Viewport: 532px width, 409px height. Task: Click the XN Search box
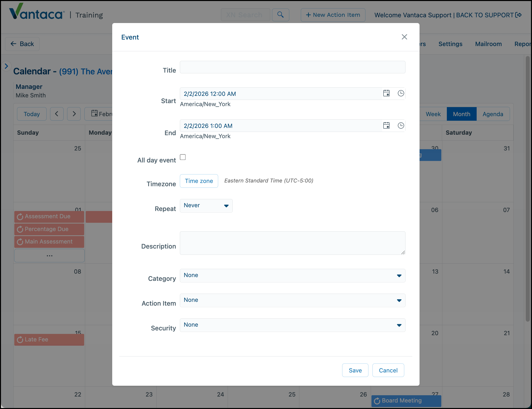click(x=245, y=15)
